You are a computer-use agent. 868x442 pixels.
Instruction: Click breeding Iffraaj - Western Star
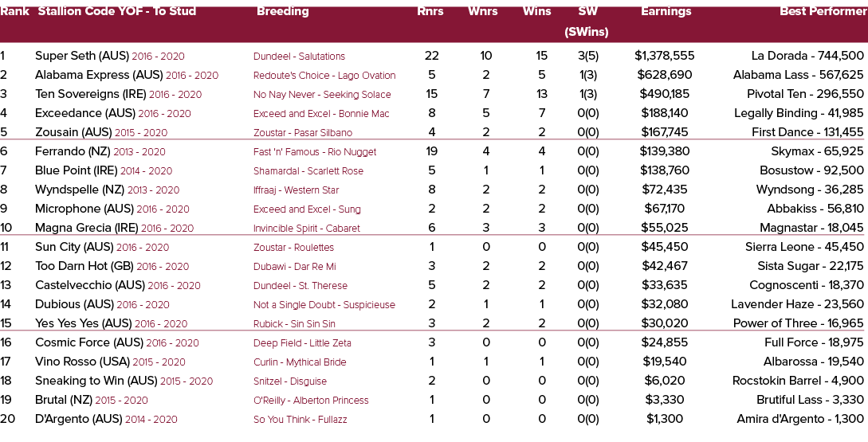(x=297, y=190)
